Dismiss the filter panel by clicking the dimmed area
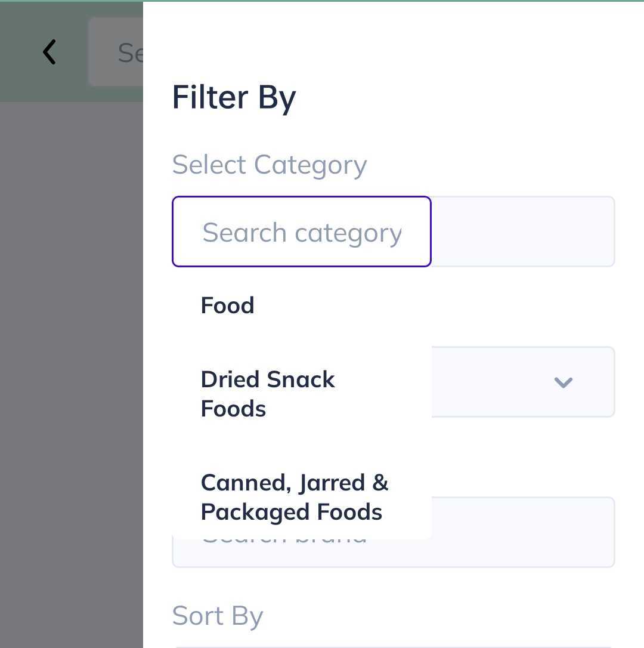The image size is (644, 648). (72, 358)
